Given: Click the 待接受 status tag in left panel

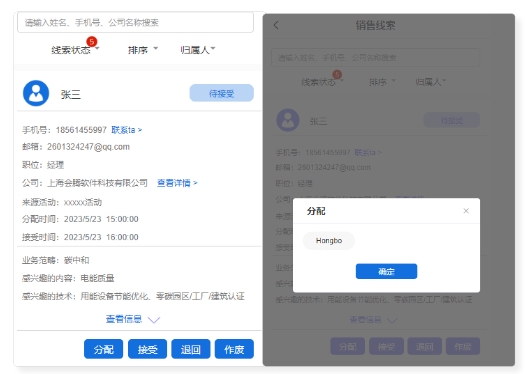Looking at the screenshot, I should [221, 93].
